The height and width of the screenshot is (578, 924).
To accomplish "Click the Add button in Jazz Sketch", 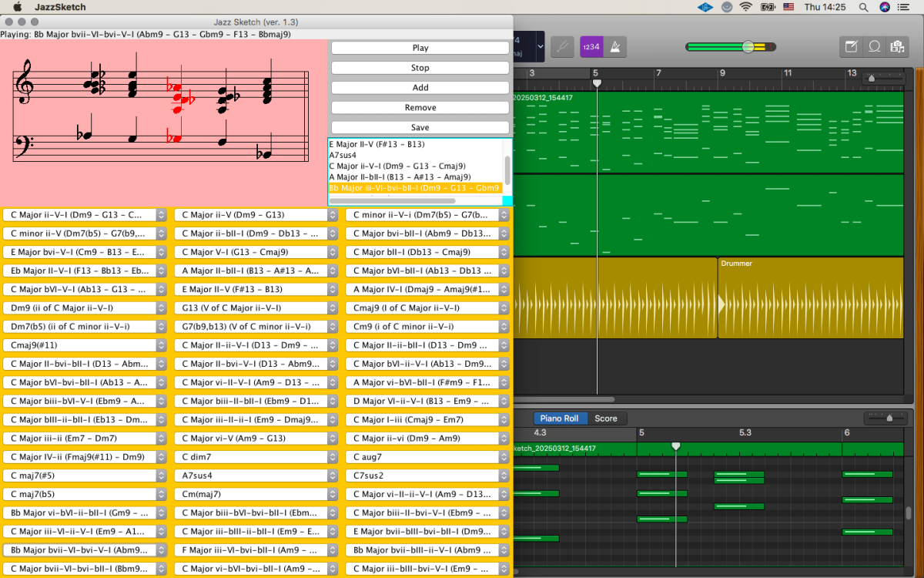I will 420,88.
